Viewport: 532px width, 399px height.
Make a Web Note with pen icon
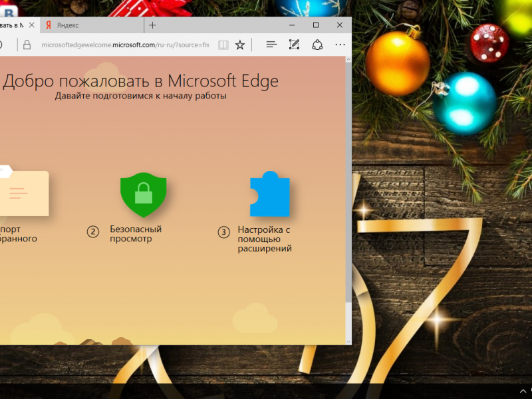294,45
